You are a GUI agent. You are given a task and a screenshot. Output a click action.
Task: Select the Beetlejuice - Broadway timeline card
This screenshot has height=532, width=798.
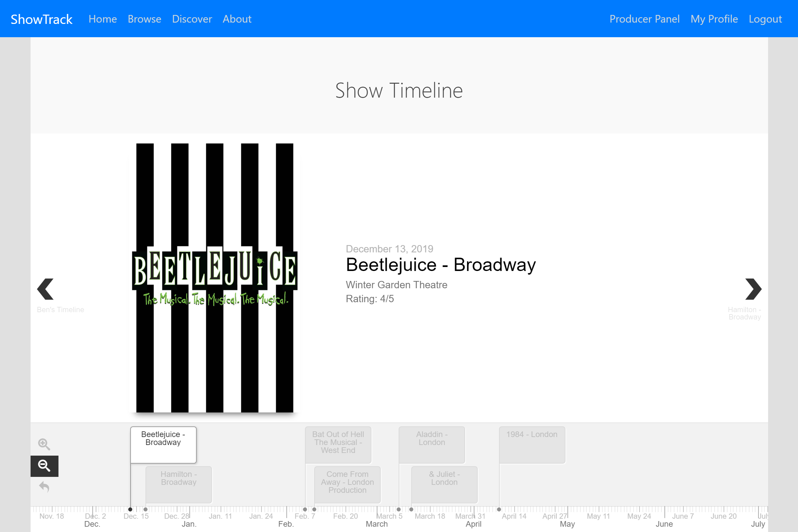tap(163, 445)
